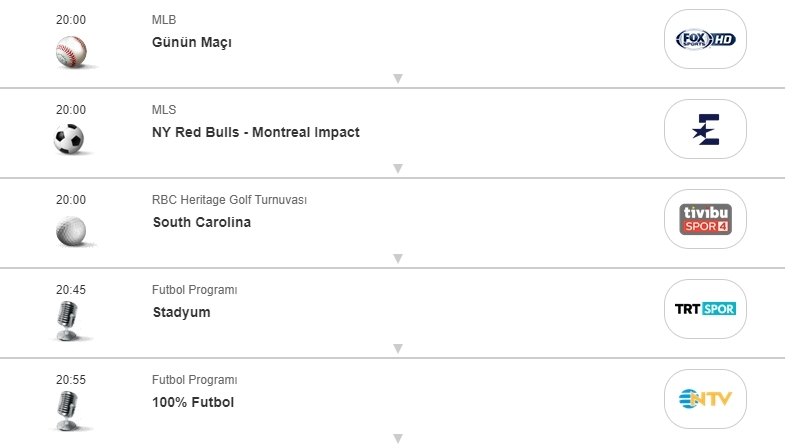785x447 pixels.
Task: Open the TRT Spor channel logo
Action: coord(706,309)
